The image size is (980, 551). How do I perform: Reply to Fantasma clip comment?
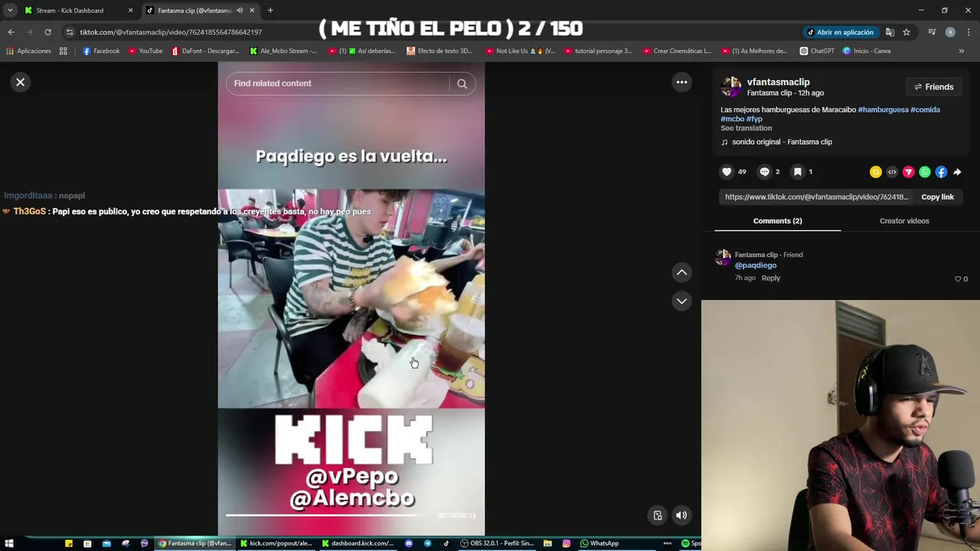click(770, 279)
